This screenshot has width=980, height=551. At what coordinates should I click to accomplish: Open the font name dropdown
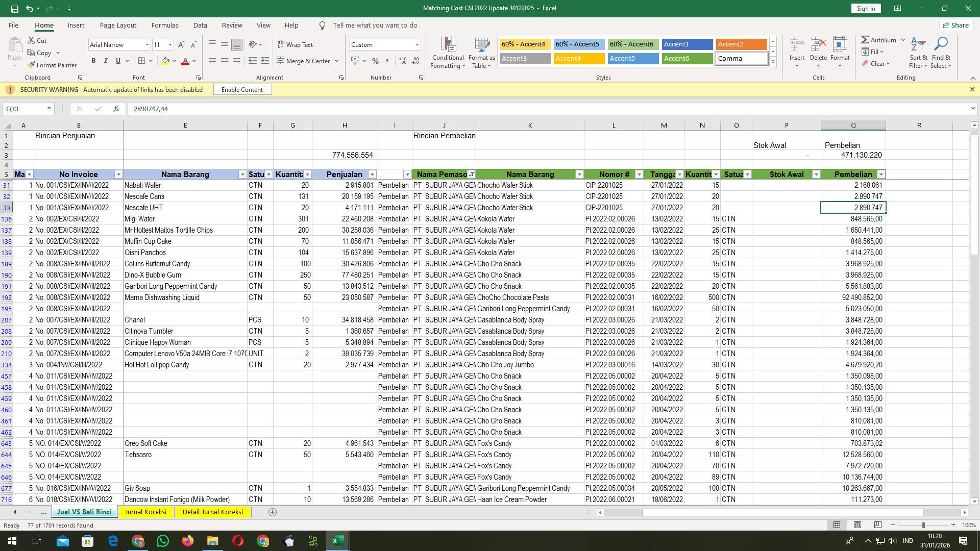147,44
